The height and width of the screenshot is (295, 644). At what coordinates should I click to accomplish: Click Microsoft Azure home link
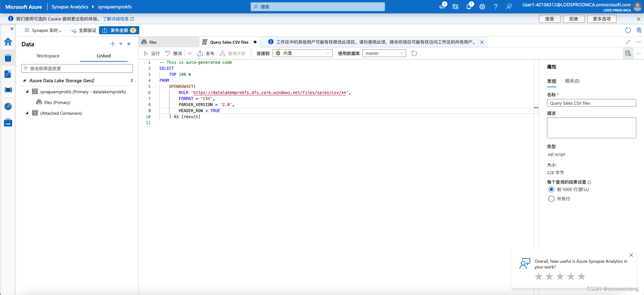(23, 7)
